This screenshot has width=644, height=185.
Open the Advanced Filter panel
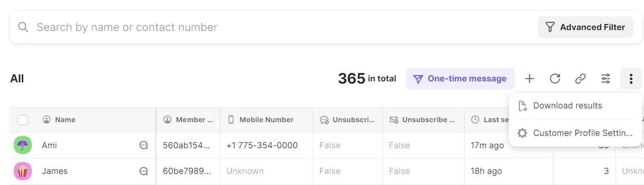(585, 27)
